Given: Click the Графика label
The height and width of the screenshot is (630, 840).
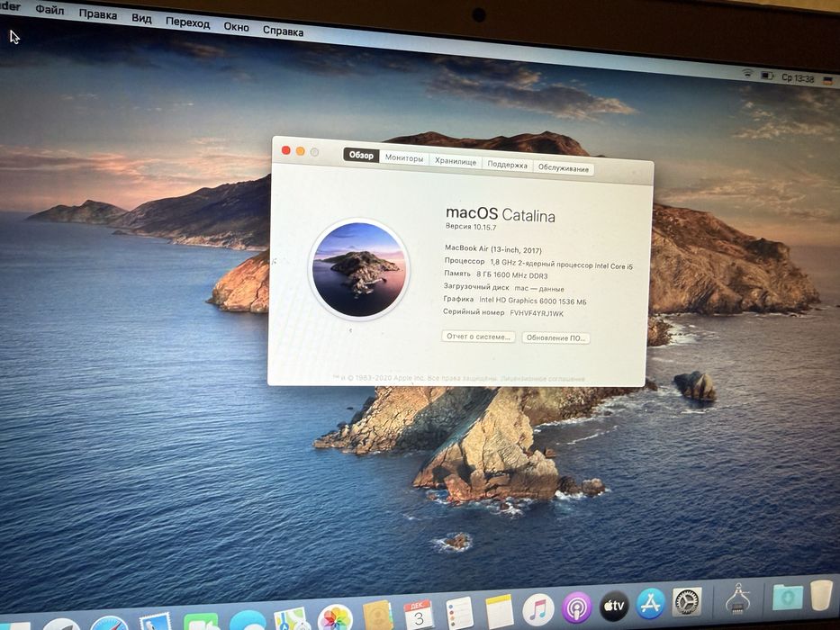Looking at the screenshot, I should 458,299.
